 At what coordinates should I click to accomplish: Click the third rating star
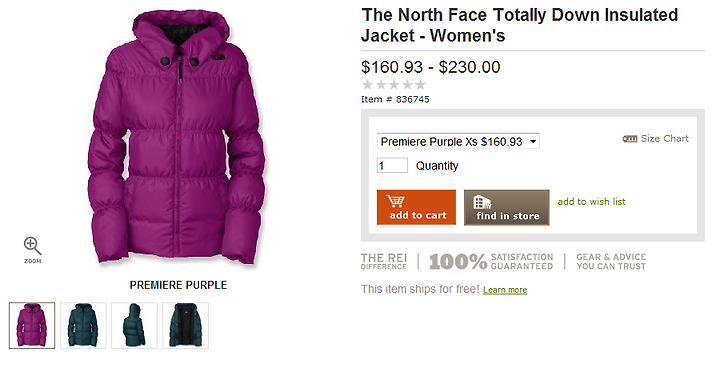(394, 85)
